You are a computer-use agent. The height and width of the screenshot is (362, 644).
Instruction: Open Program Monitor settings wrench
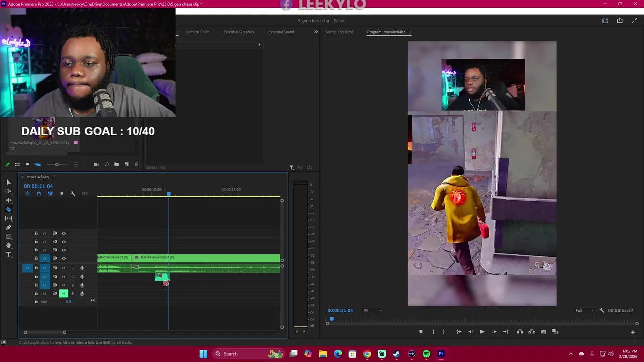coord(602,310)
